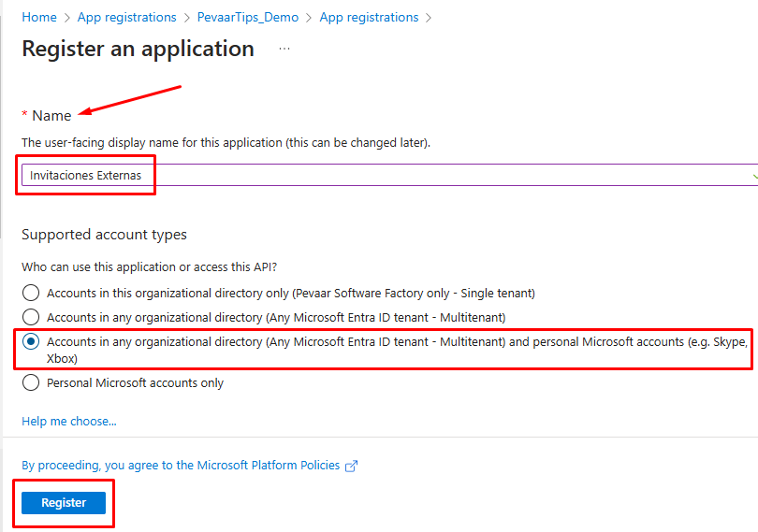Go to the Home breadcrumb
Image resolution: width=758 pixels, height=532 pixels.
39,18
